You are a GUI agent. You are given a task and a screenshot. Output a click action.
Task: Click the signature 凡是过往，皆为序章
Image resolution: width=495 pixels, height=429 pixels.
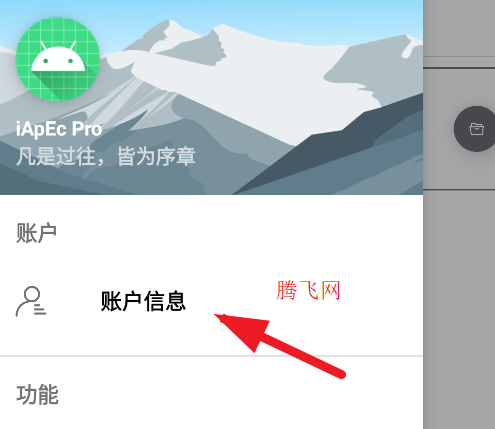tap(106, 156)
